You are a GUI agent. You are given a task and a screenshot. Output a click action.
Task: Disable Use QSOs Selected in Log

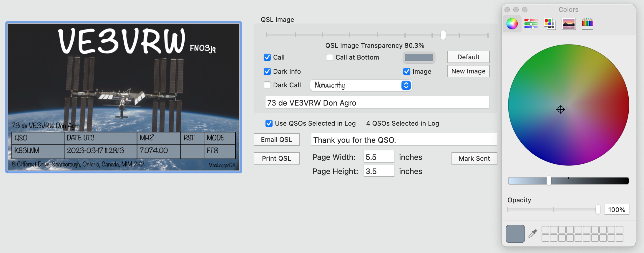click(269, 123)
